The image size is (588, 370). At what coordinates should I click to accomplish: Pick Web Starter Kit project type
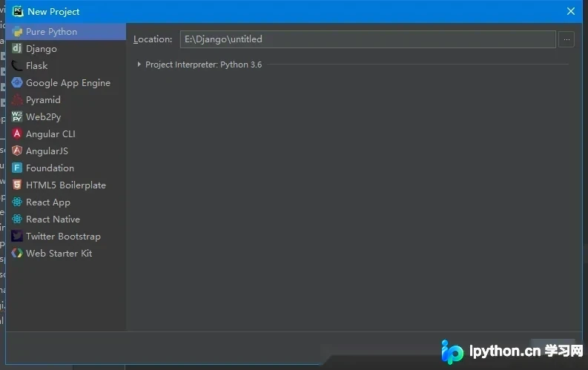coord(59,254)
